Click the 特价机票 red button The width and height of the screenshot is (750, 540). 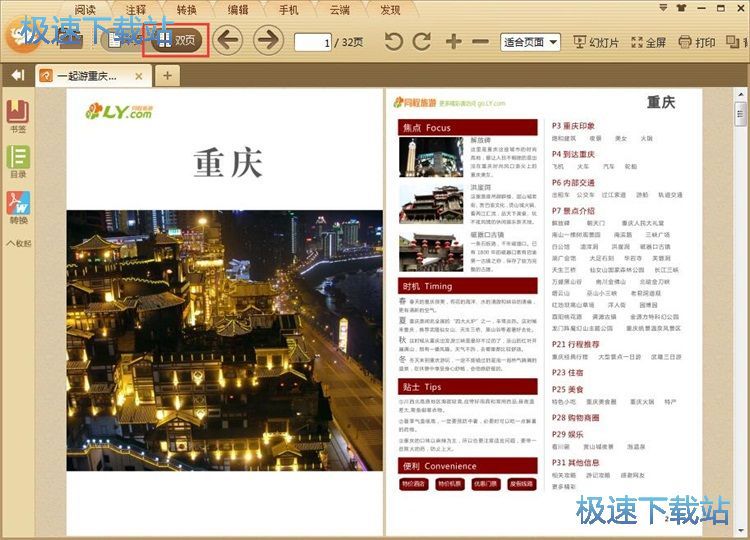(449, 484)
